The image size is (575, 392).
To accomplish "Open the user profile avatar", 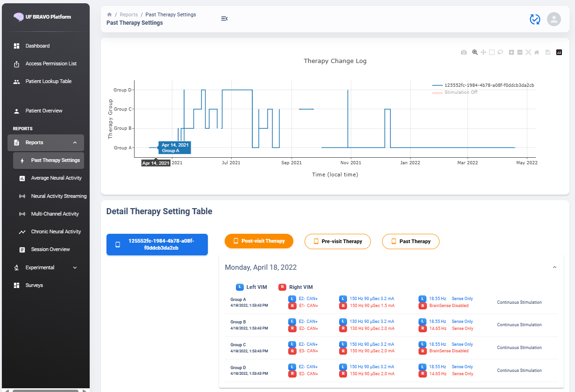I will pos(554,19).
